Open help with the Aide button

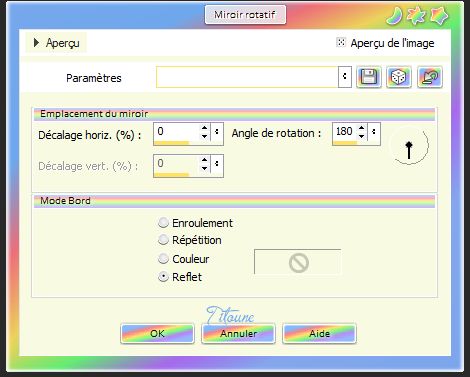[319, 333]
